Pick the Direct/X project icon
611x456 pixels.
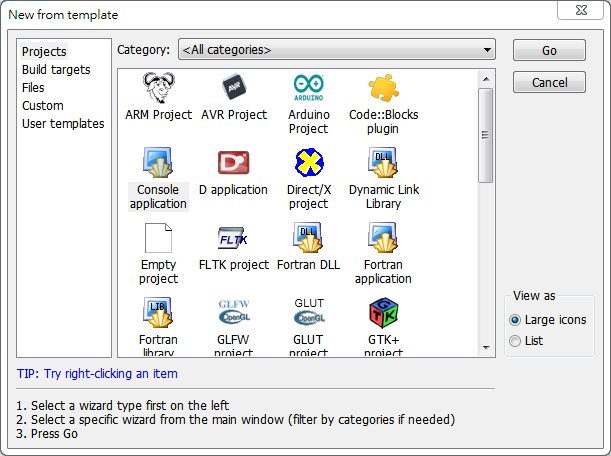pos(309,163)
